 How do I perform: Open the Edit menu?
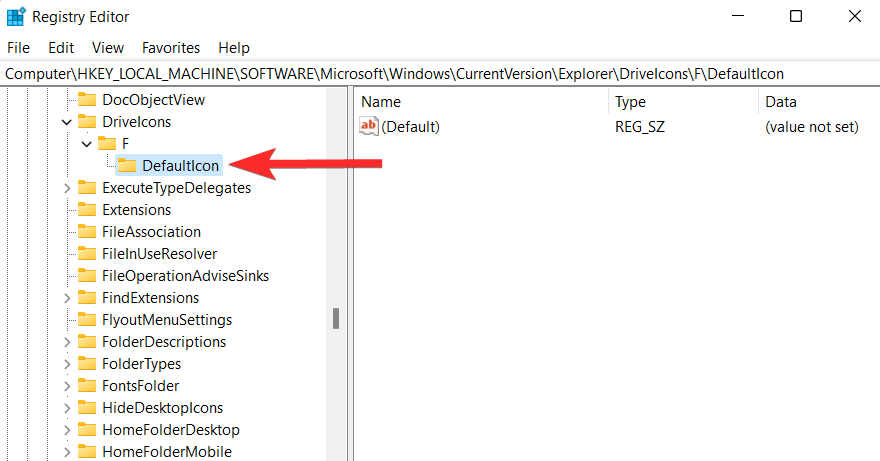pyautogui.click(x=61, y=48)
